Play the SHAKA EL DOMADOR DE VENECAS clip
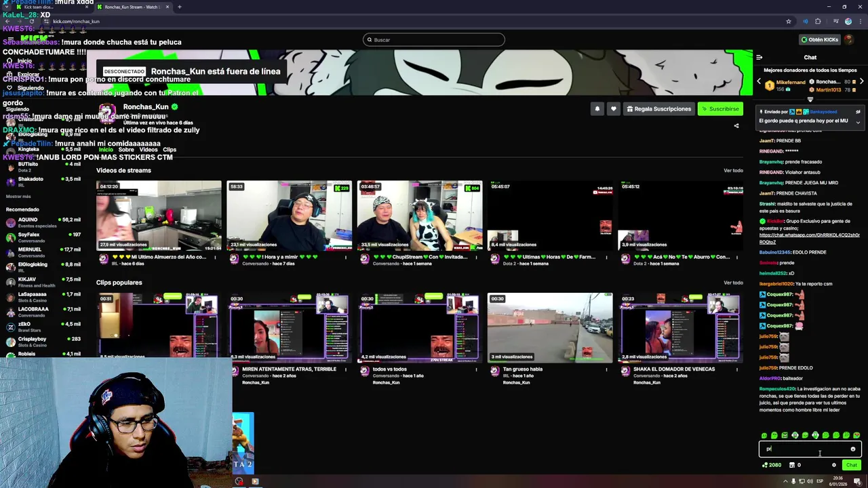The width and height of the screenshot is (868, 488). coord(681,328)
